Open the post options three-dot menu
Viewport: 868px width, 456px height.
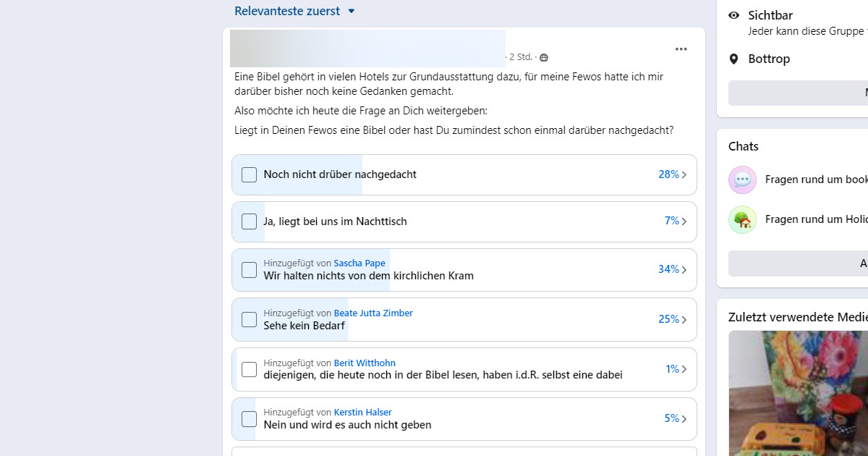(x=681, y=49)
